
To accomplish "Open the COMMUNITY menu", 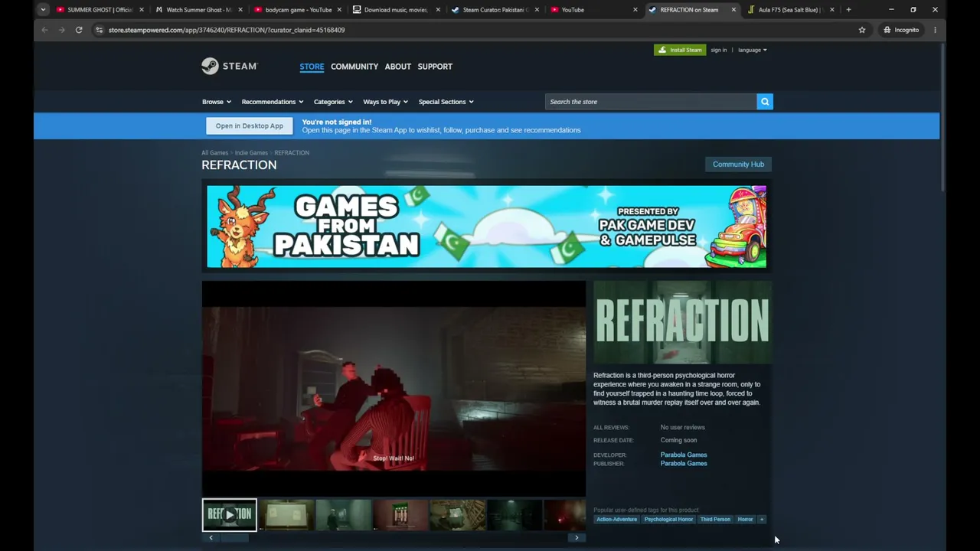I will pyautogui.click(x=354, y=67).
